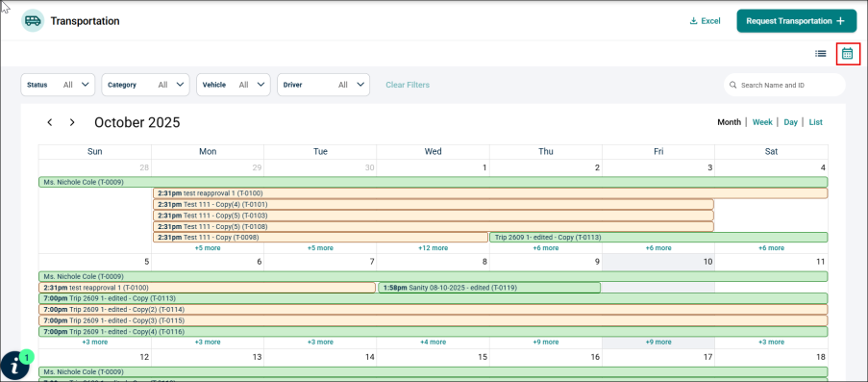Switch to list view icon
868x382 pixels.
820,54
